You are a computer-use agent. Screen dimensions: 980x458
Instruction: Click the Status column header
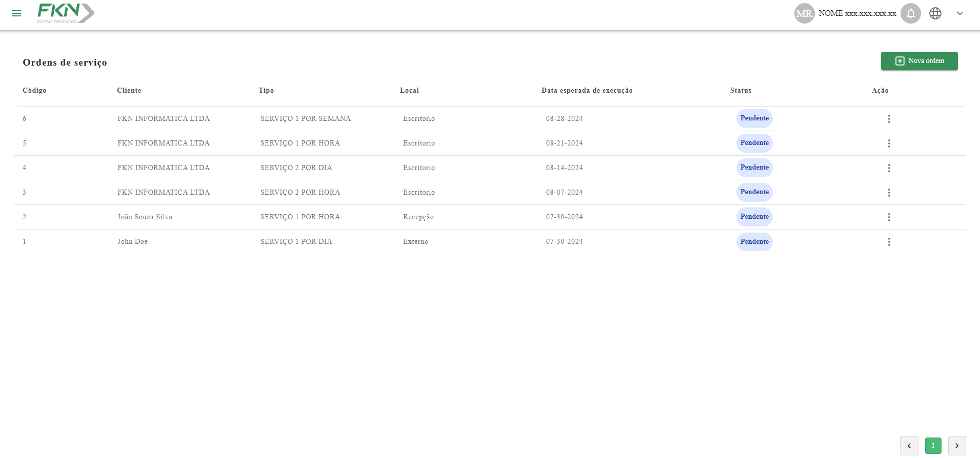[x=741, y=90]
